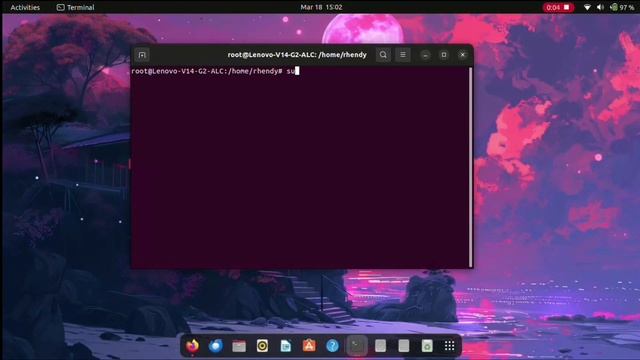
Task: Stop the screen recording indicator 0:04
Action: point(558,7)
